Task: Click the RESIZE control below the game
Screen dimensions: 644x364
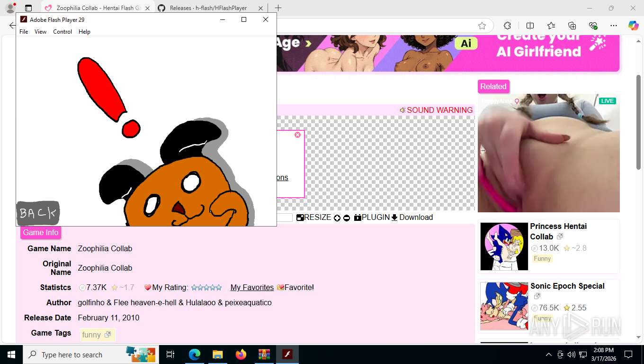Action: tap(313, 217)
